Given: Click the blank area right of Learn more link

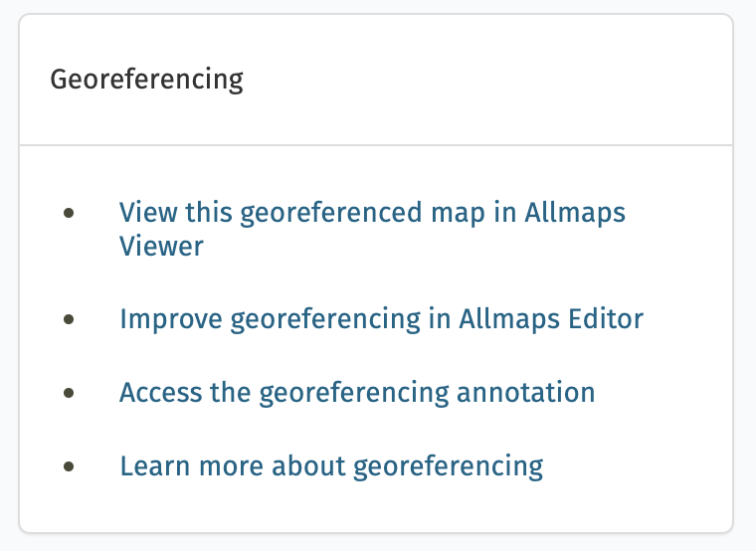Looking at the screenshot, I should point(637,465).
